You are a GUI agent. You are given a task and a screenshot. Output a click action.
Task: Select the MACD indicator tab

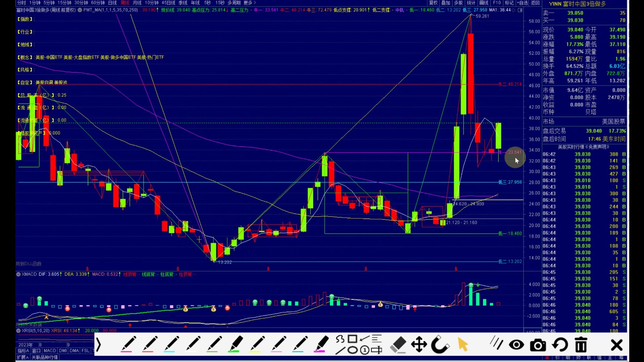coord(50,351)
